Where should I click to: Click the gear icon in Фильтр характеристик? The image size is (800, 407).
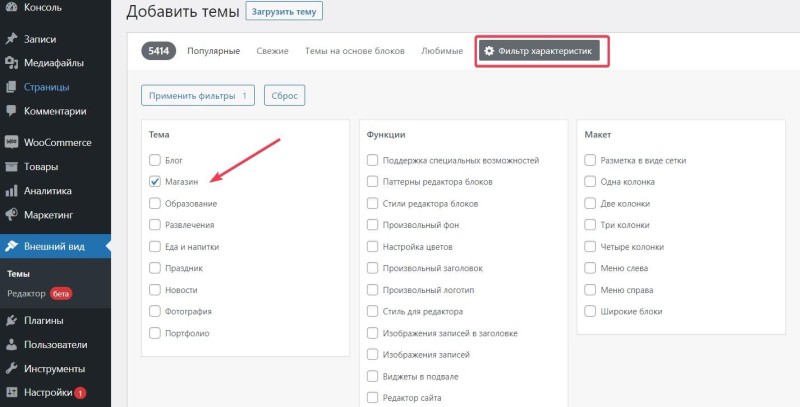(x=489, y=51)
